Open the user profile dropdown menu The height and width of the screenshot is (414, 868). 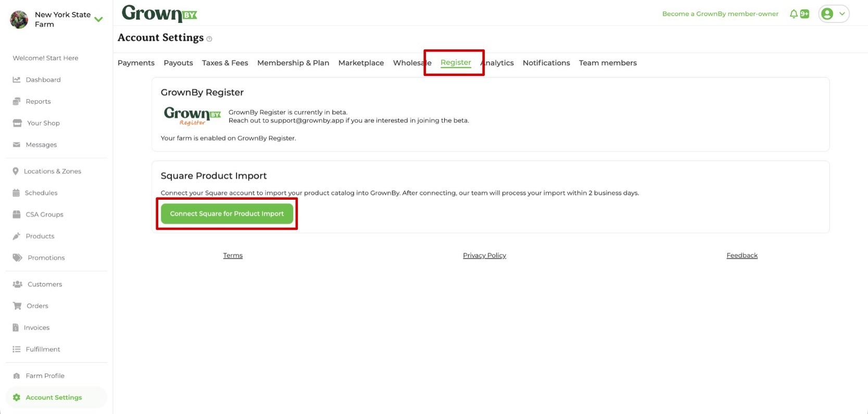point(834,14)
